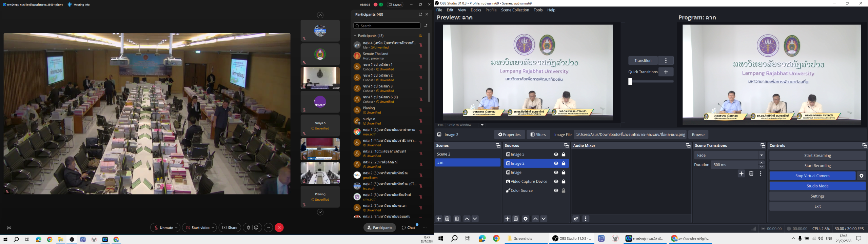This screenshot has height=244, width=868.
Task: Hide the Color Source layer
Action: pyautogui.click(x=556, y=191)
